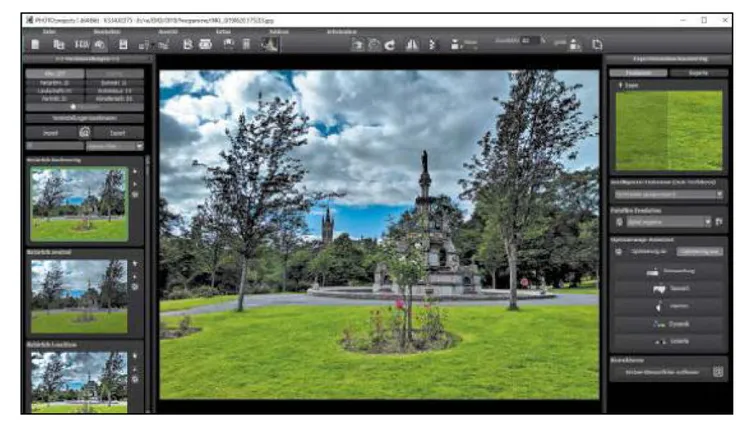The height and width of the screenshot is (421, 750).
Task: Click the settings icon on the second preset
Action: [x=135, y=287]
